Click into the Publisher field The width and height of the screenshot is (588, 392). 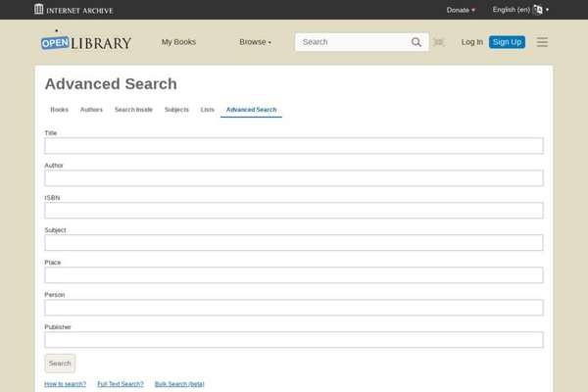click(x=294, y=339)
